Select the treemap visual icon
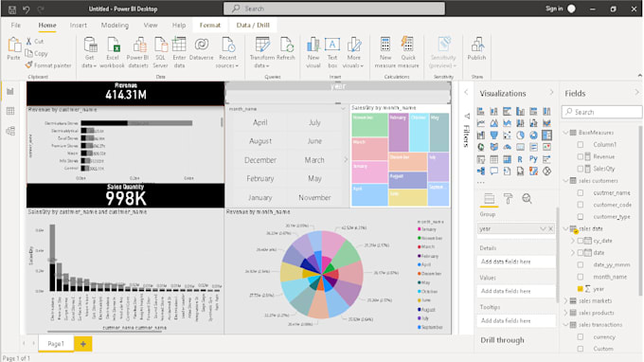Image resolution: width=644 pixels, height=362 pixels. pyautogui.click(x=546, y=135)
